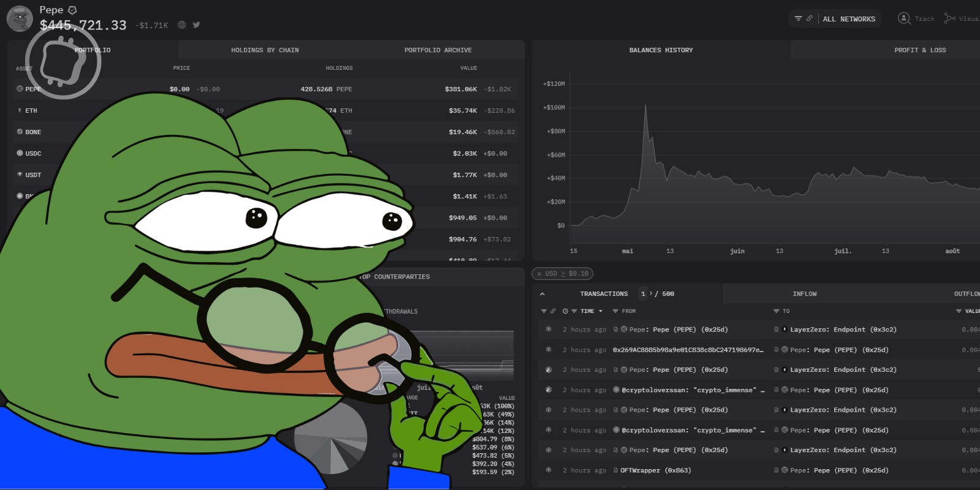
Task: Select the PROFIT & LOSS tab
Action: pos(920,50)
